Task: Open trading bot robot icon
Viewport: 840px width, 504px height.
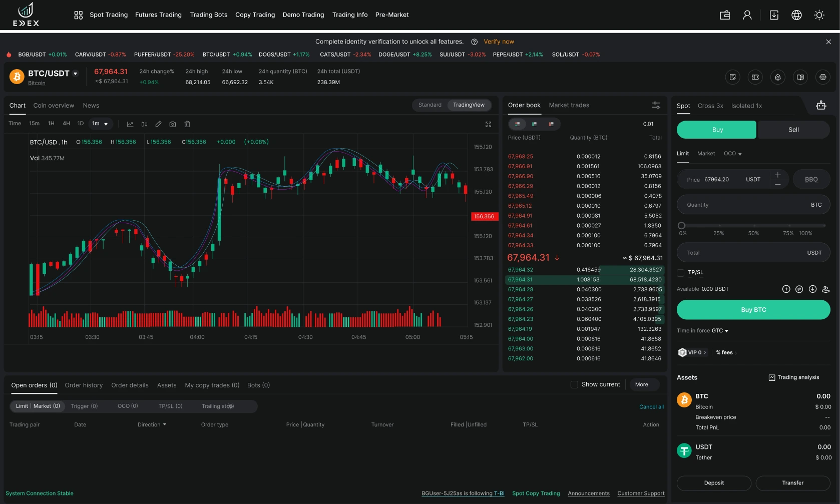Action: 821,105
